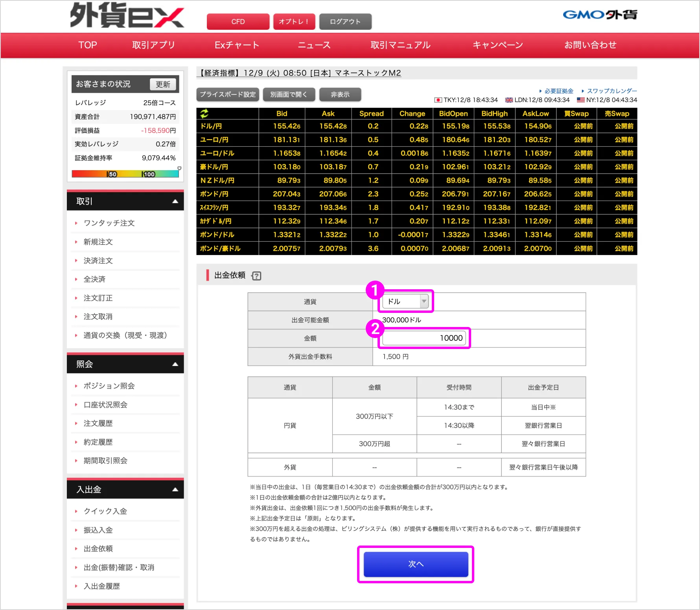Screen dimensions: 700x610
Task: Open the economic indicator news headline
Action: 300,73
